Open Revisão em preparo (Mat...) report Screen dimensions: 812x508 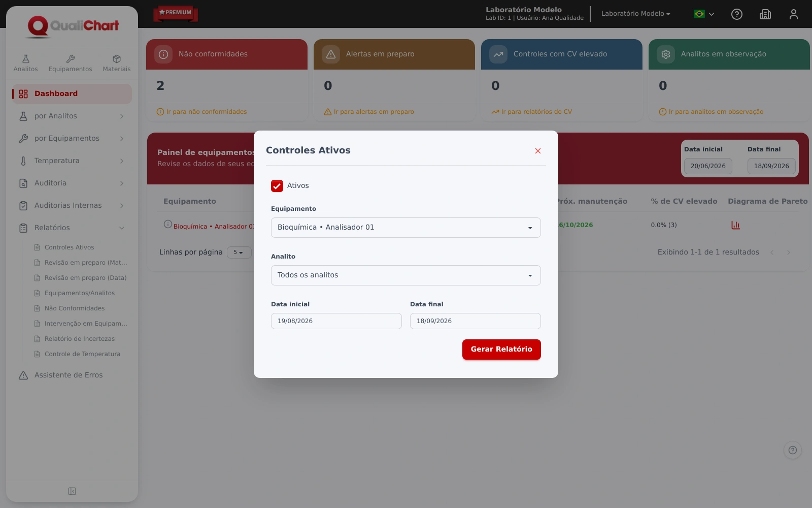(x=80, y=263)
